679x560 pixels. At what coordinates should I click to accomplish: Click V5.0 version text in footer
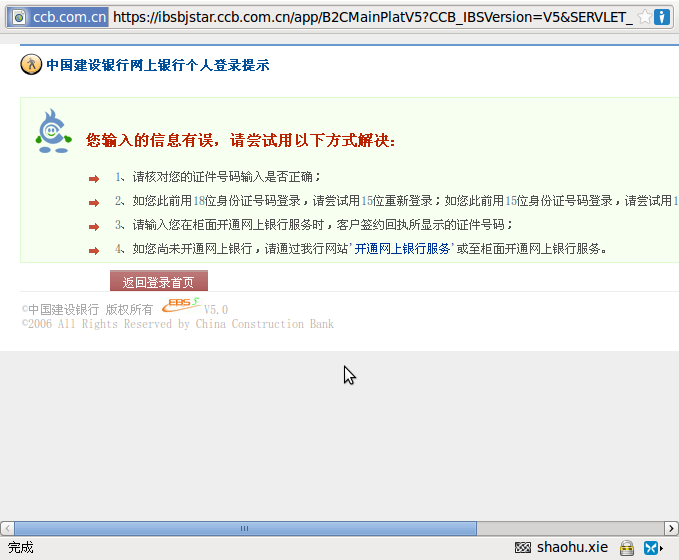[x=216, y=310]
